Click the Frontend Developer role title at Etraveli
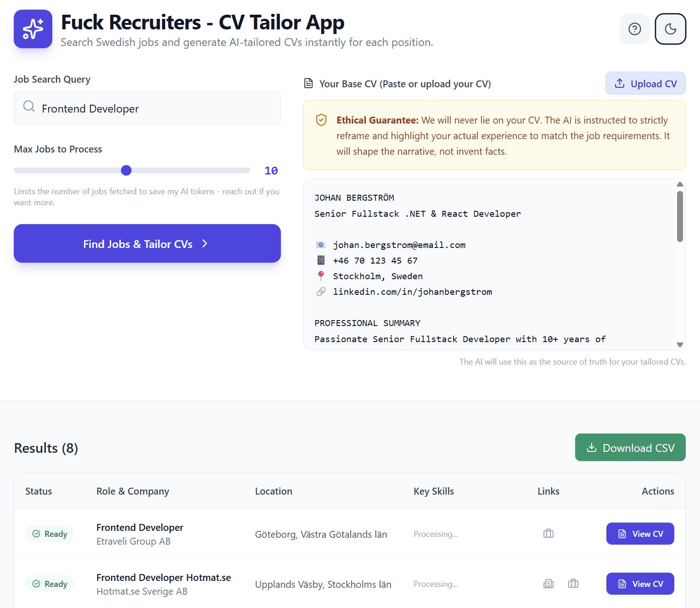Screen dimensions: 700x608 (x=140, y=527)
